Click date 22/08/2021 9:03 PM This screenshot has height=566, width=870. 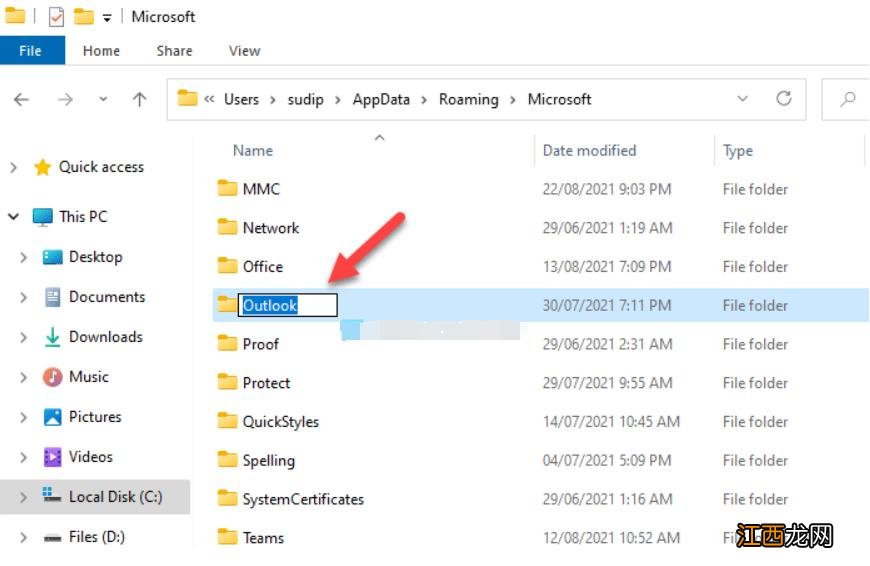tap(607, 189)
